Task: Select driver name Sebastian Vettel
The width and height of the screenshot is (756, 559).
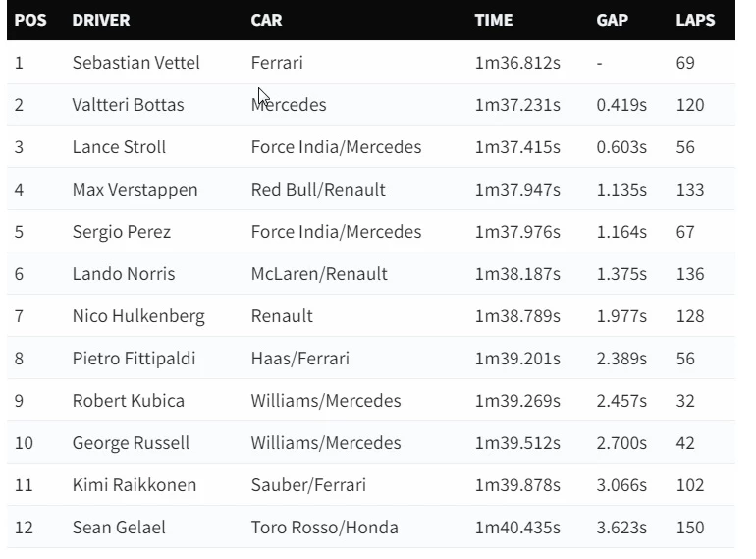Action: (x=135, y=63)
